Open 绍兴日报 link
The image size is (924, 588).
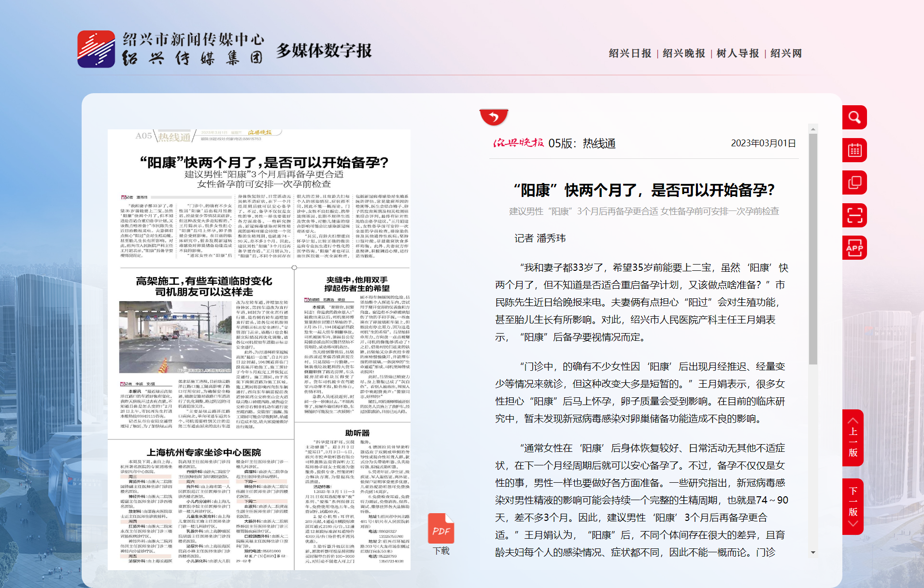[630, 53]
